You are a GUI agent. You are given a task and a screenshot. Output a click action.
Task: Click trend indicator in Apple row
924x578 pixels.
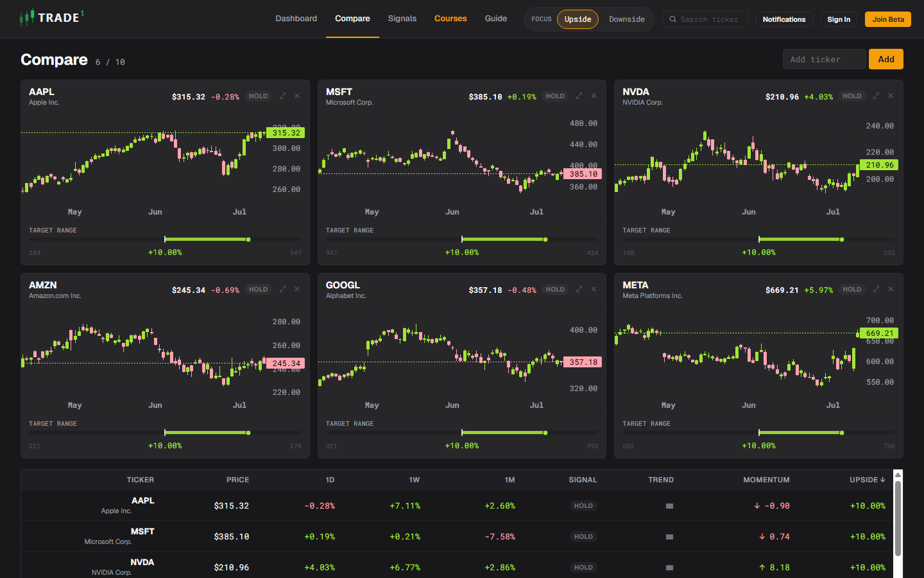pos(669,506)
